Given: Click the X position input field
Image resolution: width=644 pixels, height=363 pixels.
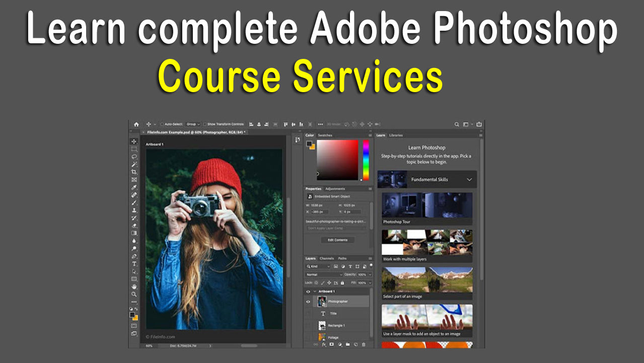Looking at the screenshot, I should tap(319, 212).
